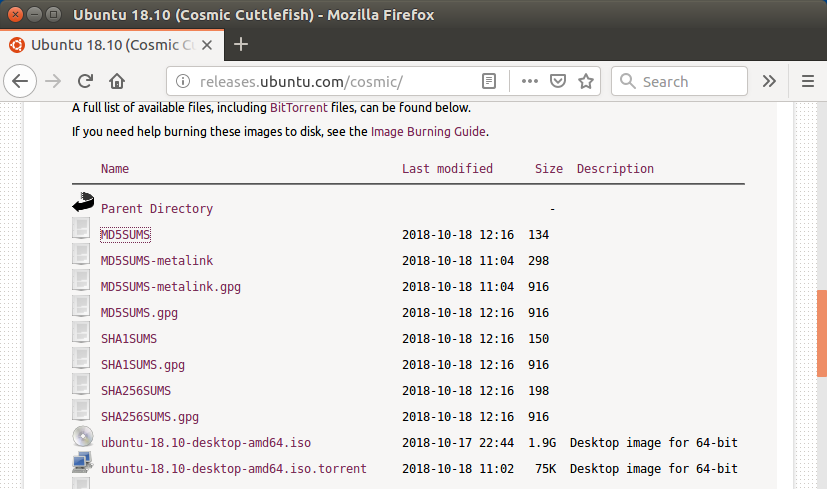
Task: Click the forward navigation arrow
Action: (x=53, y=81)
